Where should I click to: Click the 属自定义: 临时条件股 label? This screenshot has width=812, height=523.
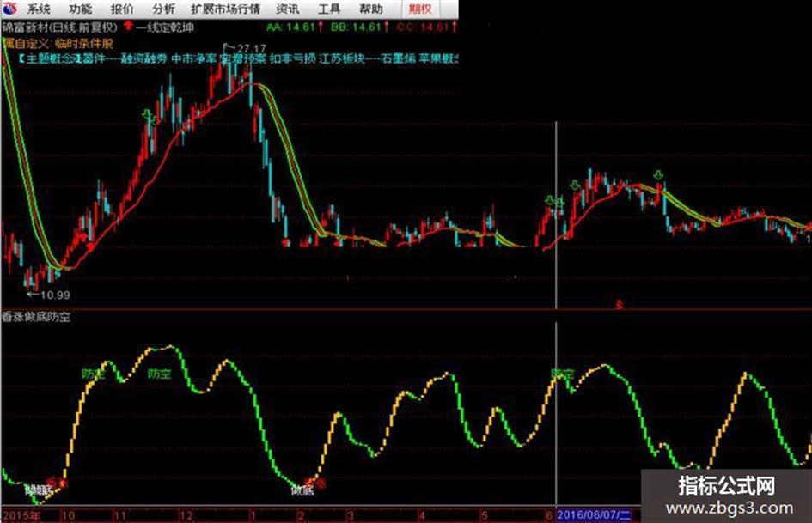(58, 43)
